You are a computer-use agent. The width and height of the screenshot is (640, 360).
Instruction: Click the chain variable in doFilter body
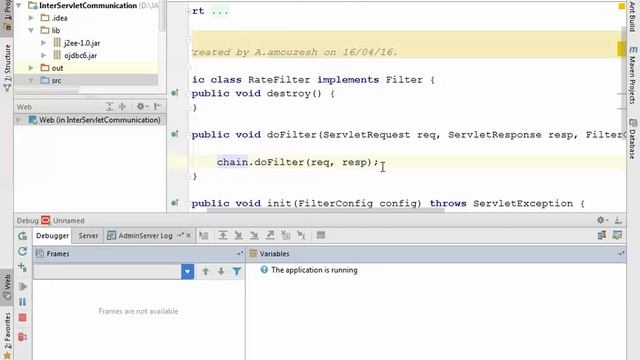point(232,162)
